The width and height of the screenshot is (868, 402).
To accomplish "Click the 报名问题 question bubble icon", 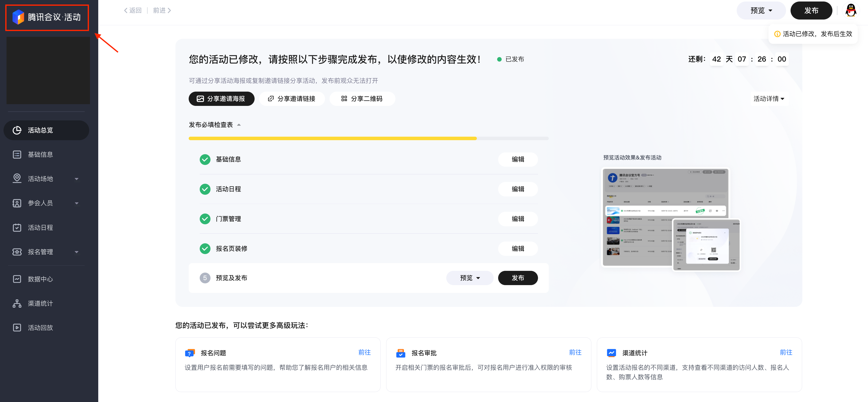I will tap(190, 353).
